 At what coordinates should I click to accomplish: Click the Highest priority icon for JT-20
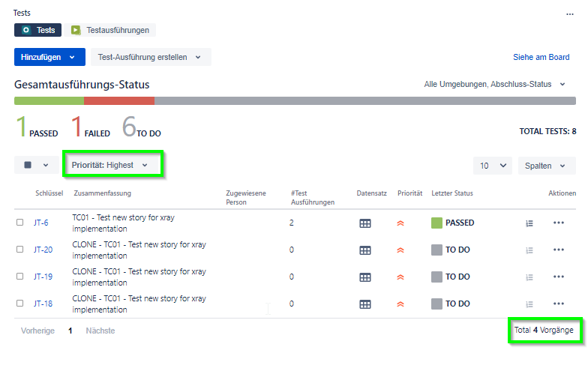pyautogui.click(x=400, y=250)
